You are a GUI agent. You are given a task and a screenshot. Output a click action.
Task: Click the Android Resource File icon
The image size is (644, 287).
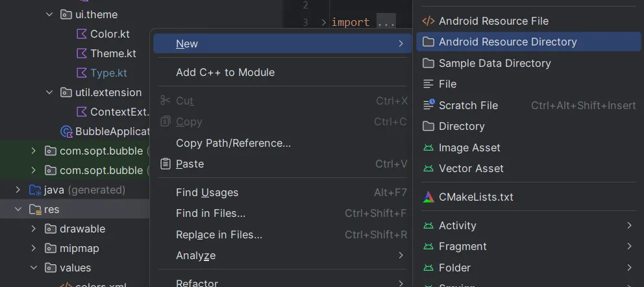(x=428, y=21)
